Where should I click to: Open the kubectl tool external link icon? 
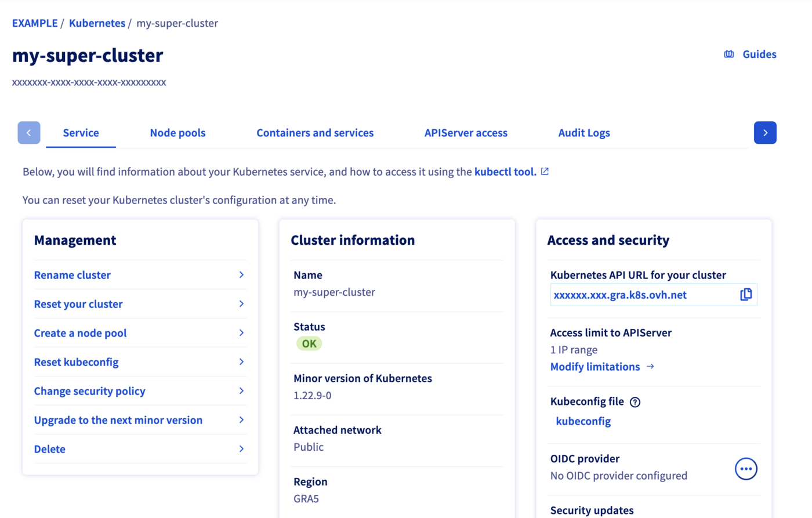point(544,171)
